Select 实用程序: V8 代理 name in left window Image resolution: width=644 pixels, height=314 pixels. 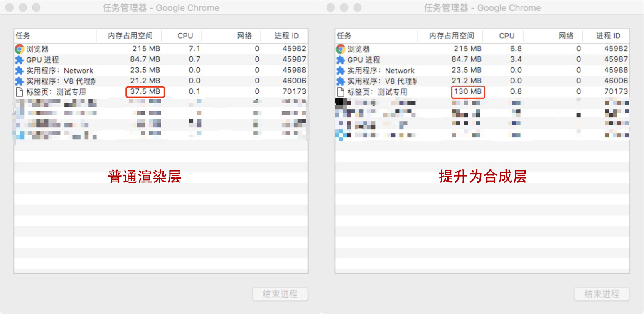point(61,81)
